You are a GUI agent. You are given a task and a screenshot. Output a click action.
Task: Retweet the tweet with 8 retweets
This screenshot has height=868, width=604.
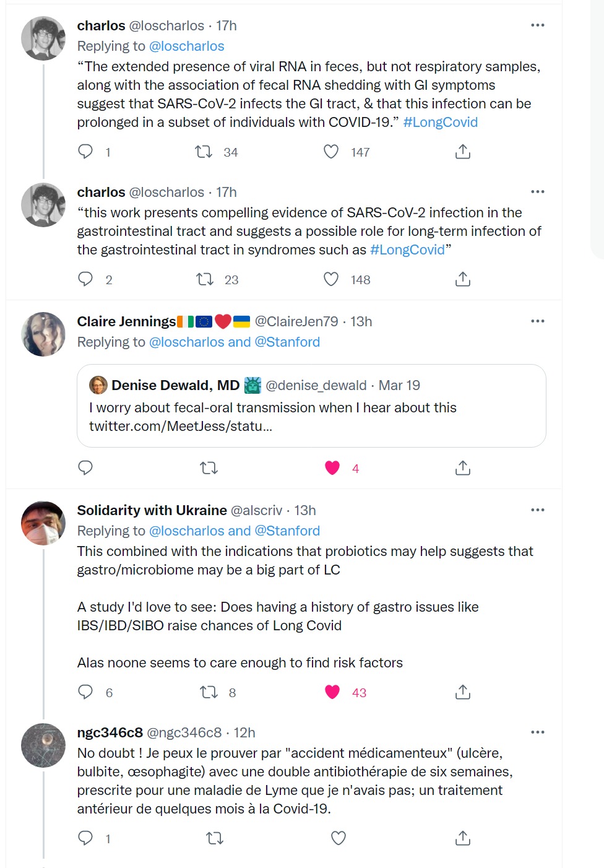tap(209, 692)
